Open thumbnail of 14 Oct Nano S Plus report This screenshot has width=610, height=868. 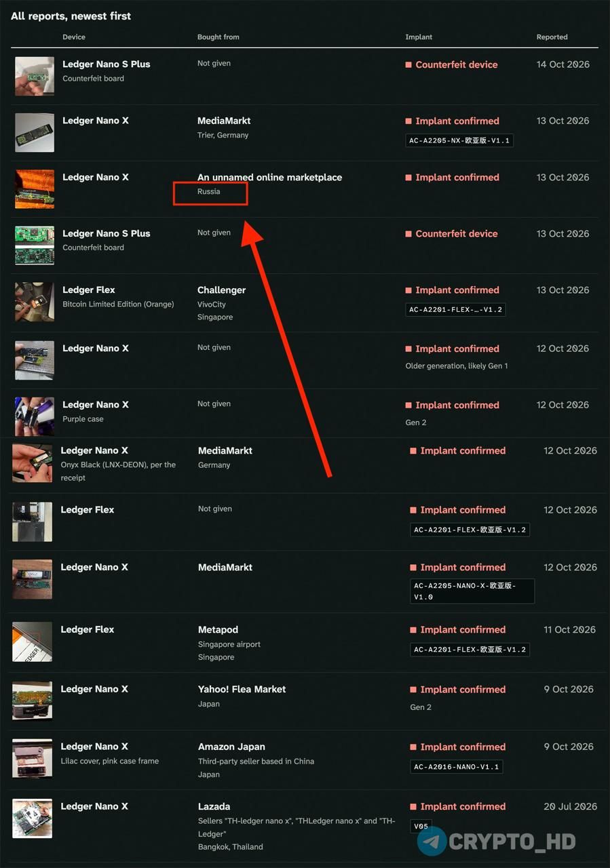pos(35,76)
